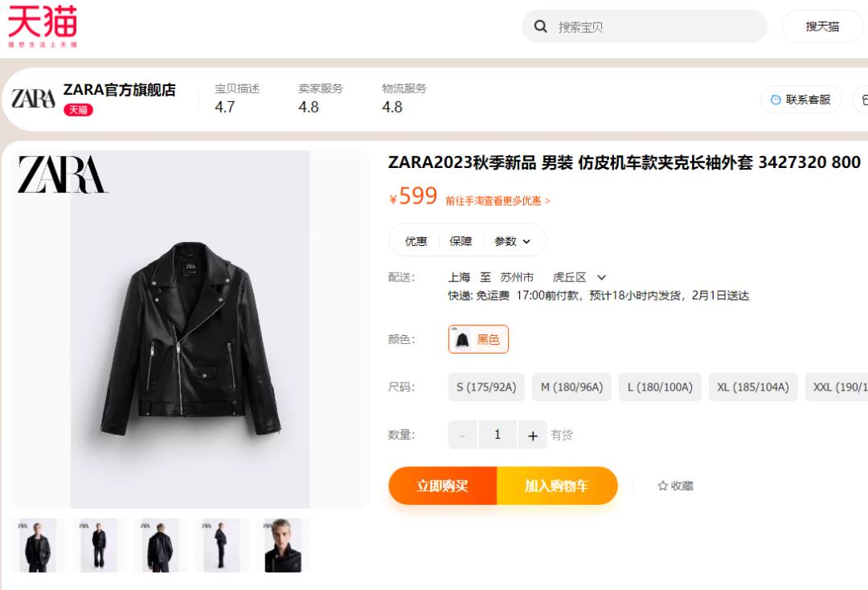Click the model face close-up thumbnail

[x=284, y=545]
